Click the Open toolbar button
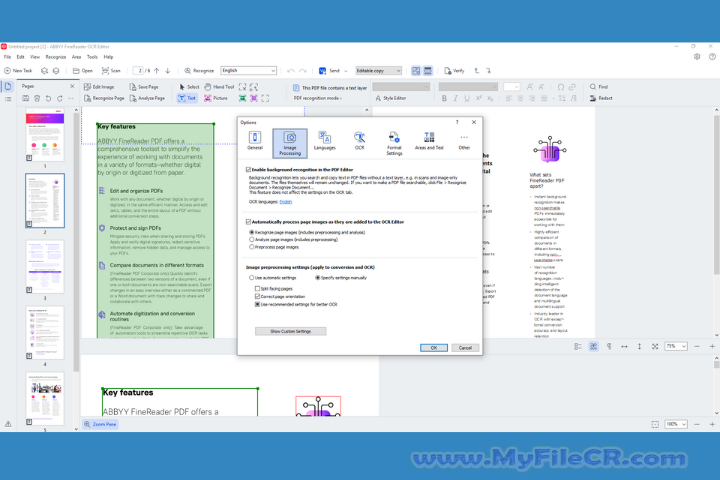 click(83, 71)
